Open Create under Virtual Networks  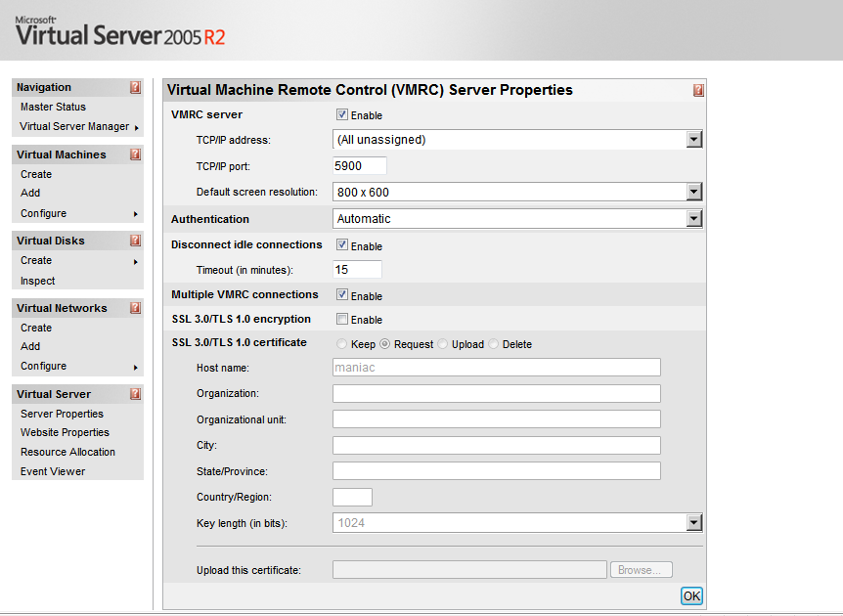point(36,328)
